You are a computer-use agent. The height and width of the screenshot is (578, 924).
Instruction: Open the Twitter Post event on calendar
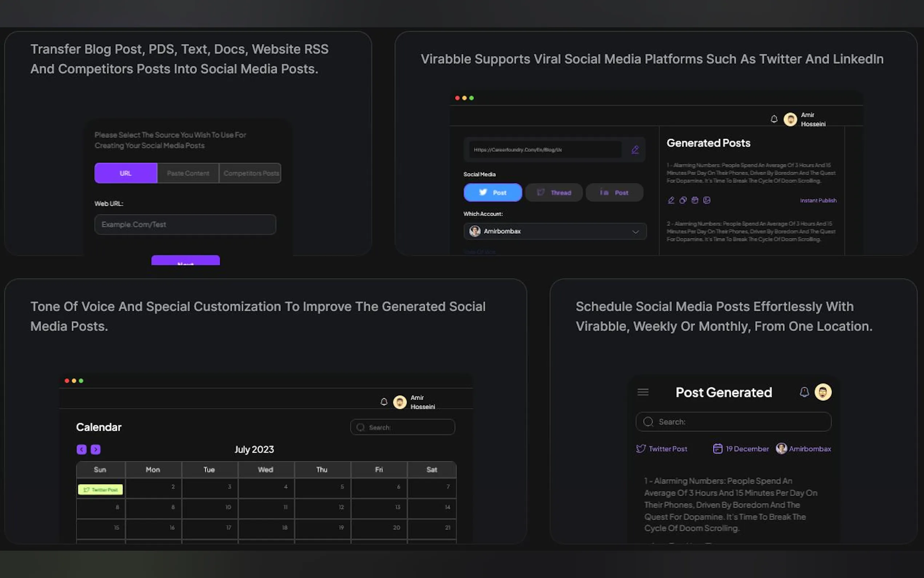100,490
